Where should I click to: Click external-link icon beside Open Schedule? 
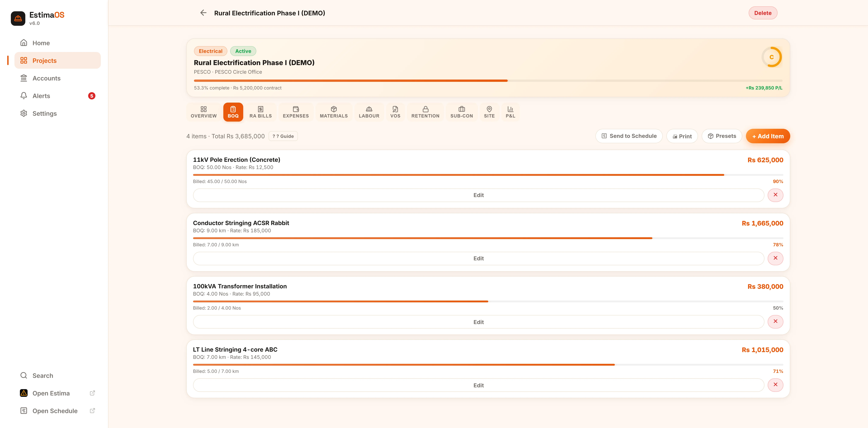click(x=92, y=411)
